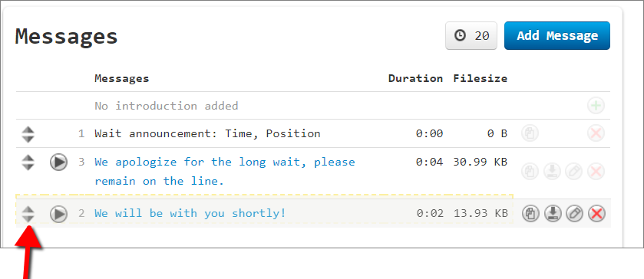Viewport: 644px width, 279px height.
Task: Delete the Wait announcement message
Action: (x=596, y=134)
